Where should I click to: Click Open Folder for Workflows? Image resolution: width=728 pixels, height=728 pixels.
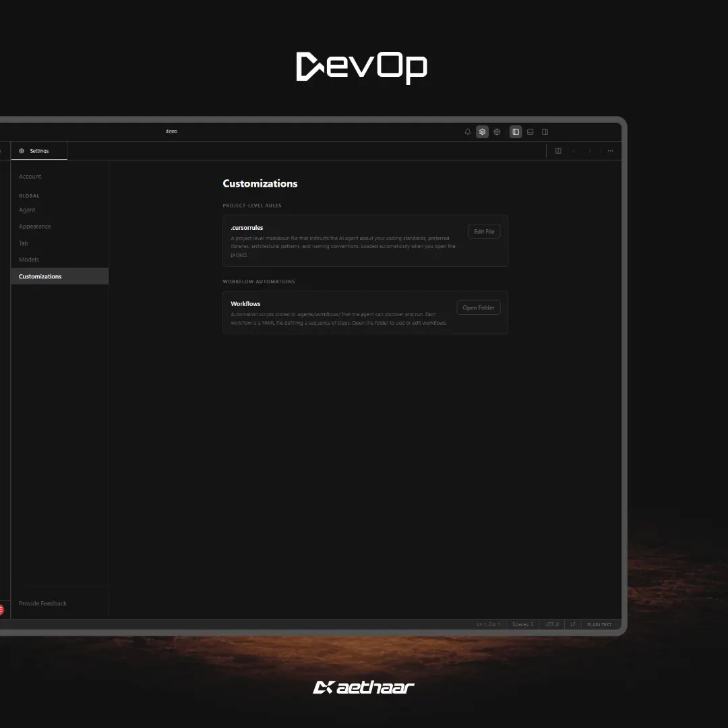pyautogui.click(x=478, y=308)
